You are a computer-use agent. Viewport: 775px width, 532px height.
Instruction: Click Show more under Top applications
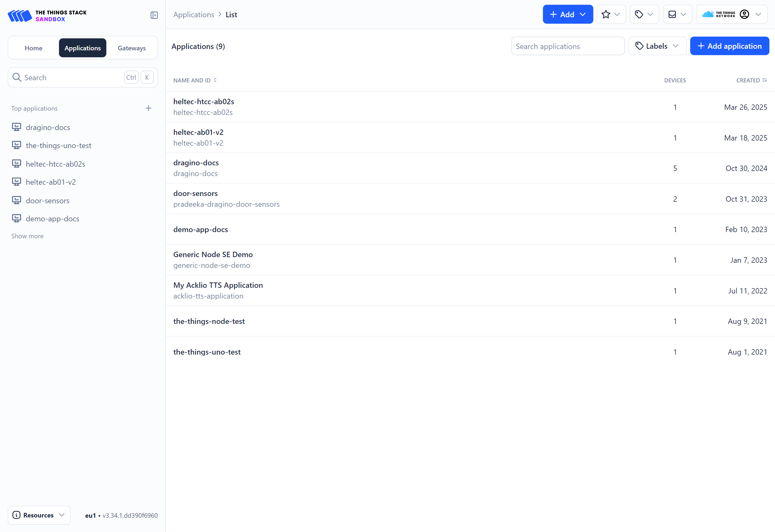click(27, 236)
